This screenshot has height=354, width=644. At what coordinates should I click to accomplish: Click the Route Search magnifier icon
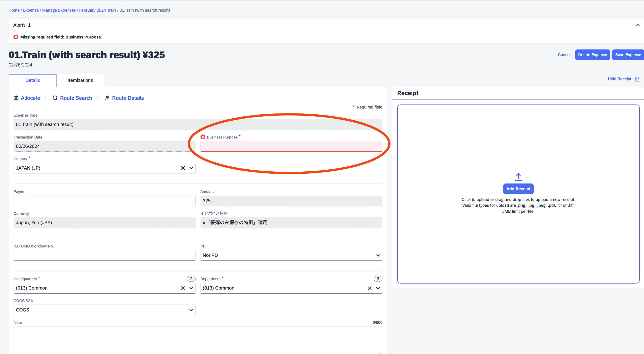tap(55, 98)
